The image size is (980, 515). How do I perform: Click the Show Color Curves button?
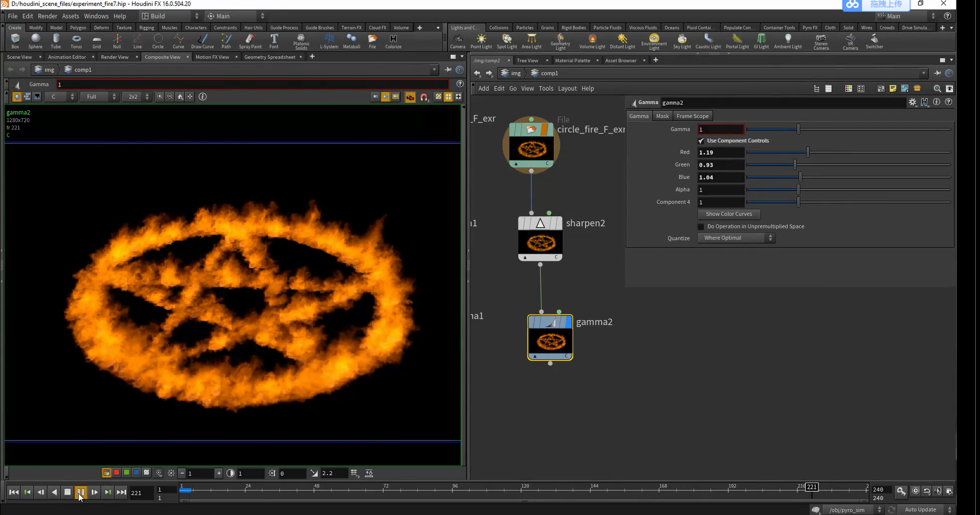point(728,214)
